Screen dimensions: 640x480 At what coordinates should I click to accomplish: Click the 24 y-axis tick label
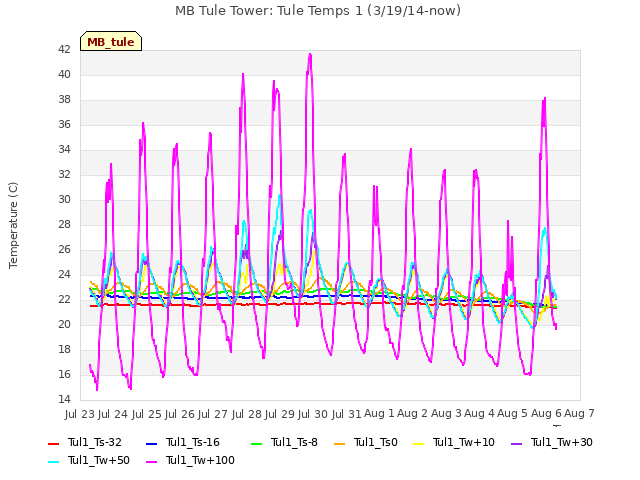click(64, 274)
